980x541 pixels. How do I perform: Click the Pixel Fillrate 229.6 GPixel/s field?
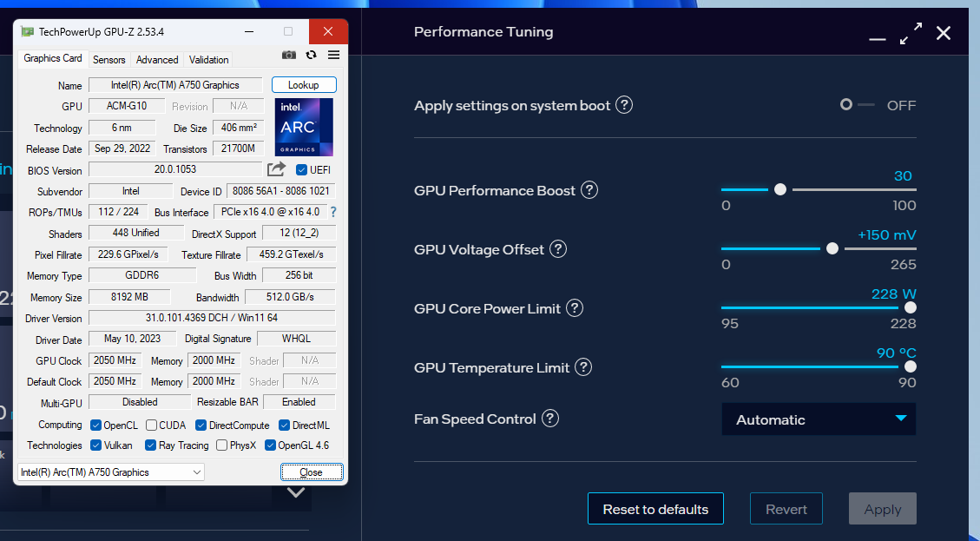[128, 254]
